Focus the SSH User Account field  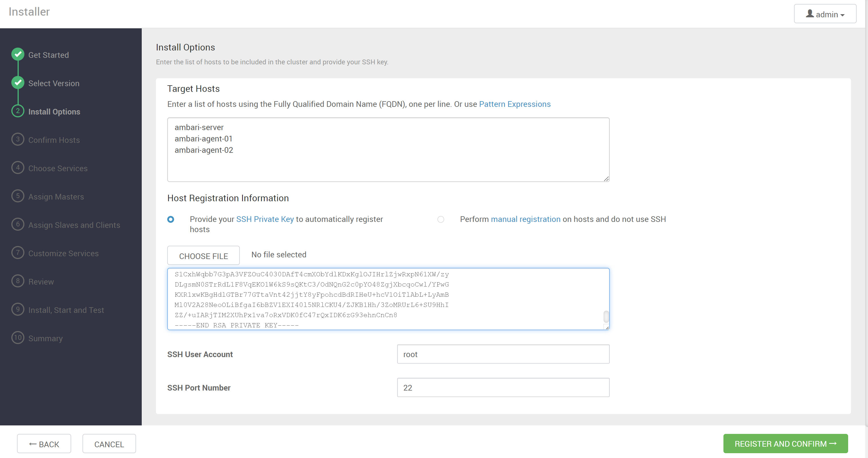click(503, 354)
